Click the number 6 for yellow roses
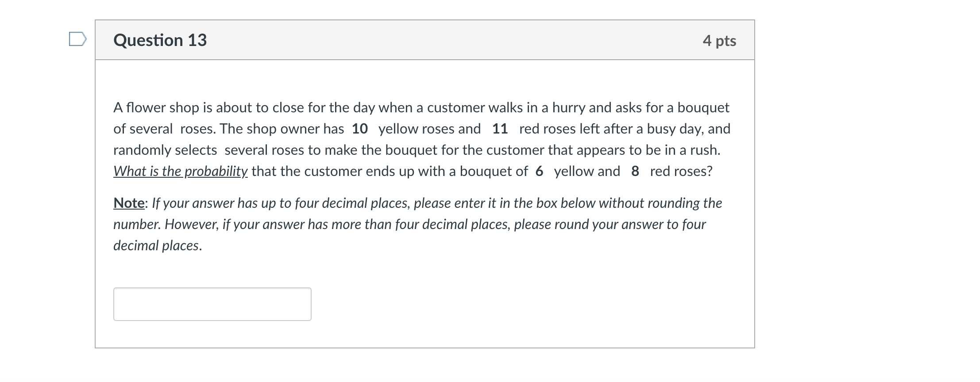 [x=539, y=172]
